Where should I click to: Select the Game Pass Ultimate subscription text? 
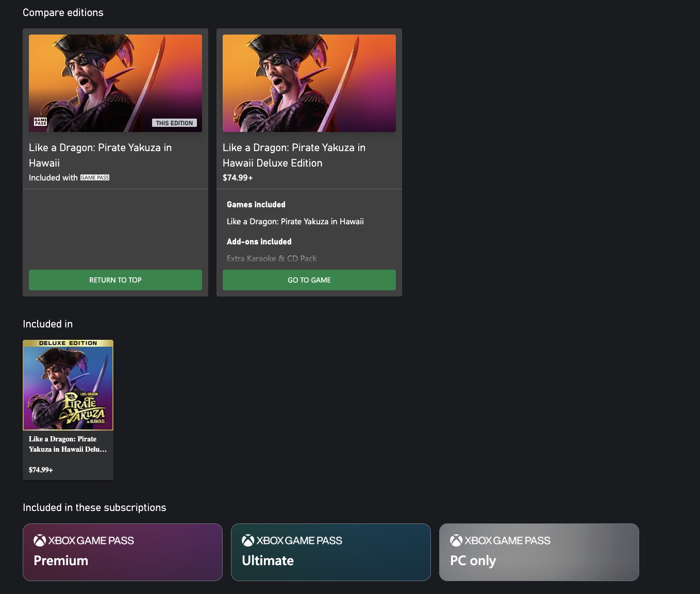click(x=268, y=560)
